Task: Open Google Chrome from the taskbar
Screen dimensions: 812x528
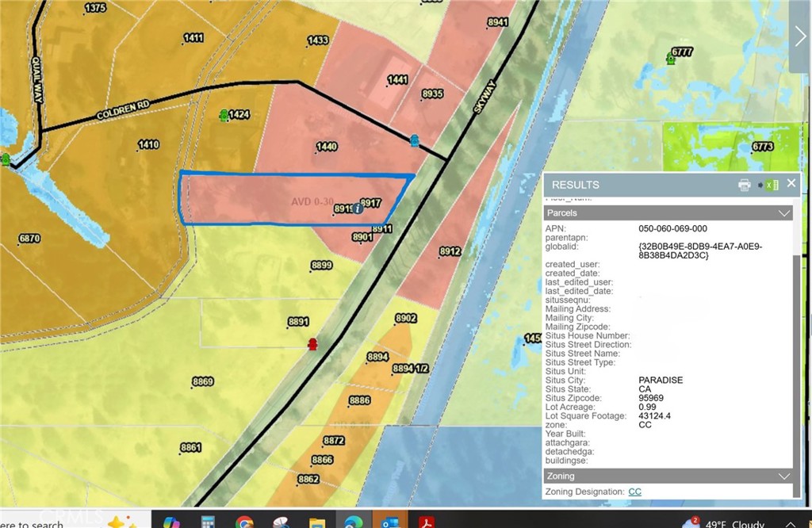Action: pos(244,522)
